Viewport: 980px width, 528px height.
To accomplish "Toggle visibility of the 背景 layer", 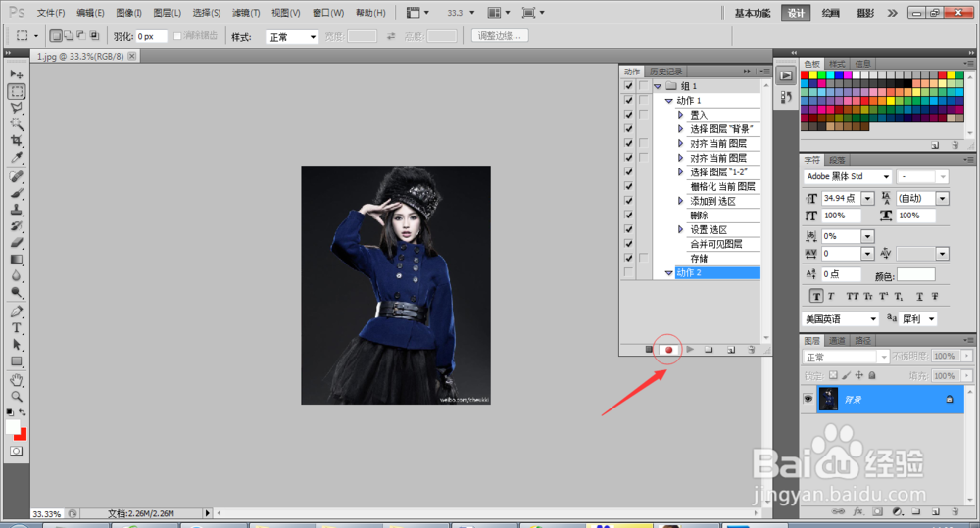I will pyautogui.click(x=808, y=399).
